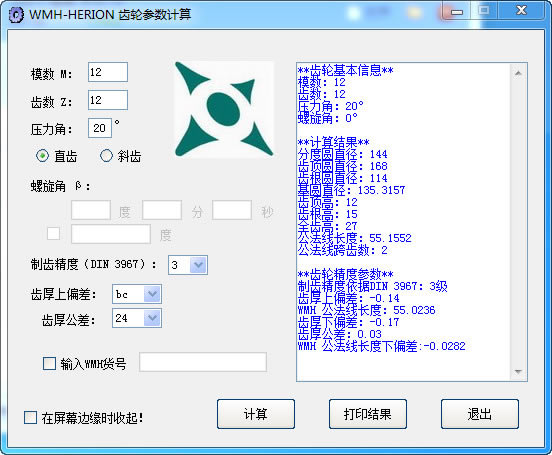Click the gear app icon in title bar

point(17,15)
